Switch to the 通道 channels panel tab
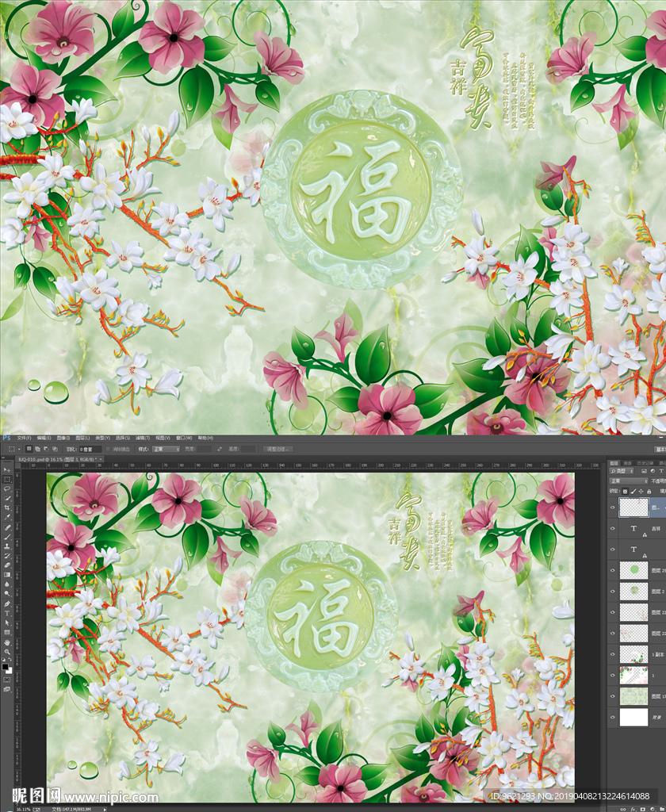Screen dimensions: 666x812 (x=627, y=463)
